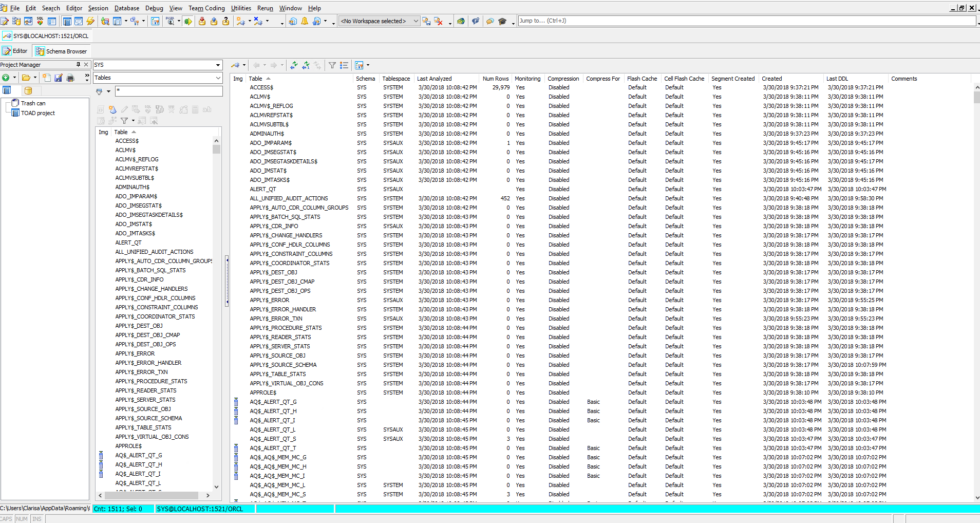
Task: Sort by the Last Analyzed column header
Action: [x=435, y=79]
